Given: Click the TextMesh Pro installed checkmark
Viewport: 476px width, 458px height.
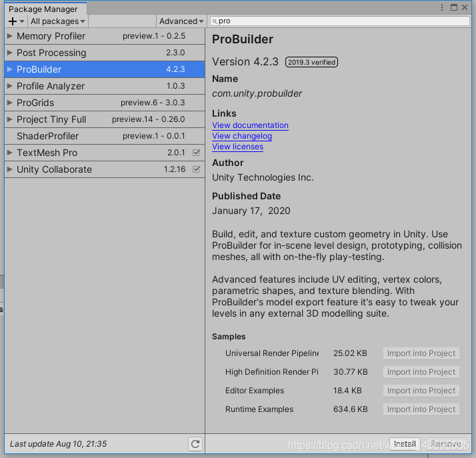Looking at the screenshot, I should (197, 153).
